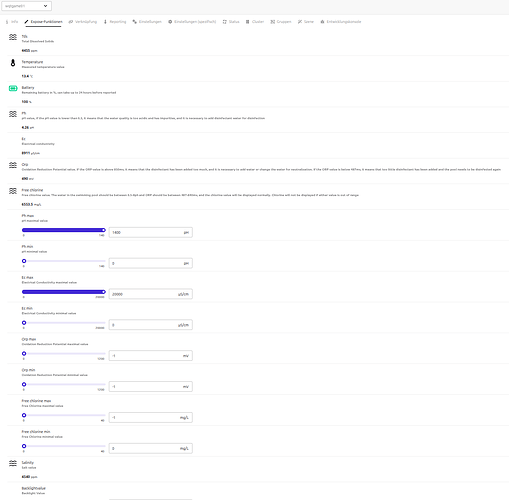Viewport: 509px width, 500px height.
Task: Click the Salinity water icon
Action: pyautogui.click(x=13, y=463)
